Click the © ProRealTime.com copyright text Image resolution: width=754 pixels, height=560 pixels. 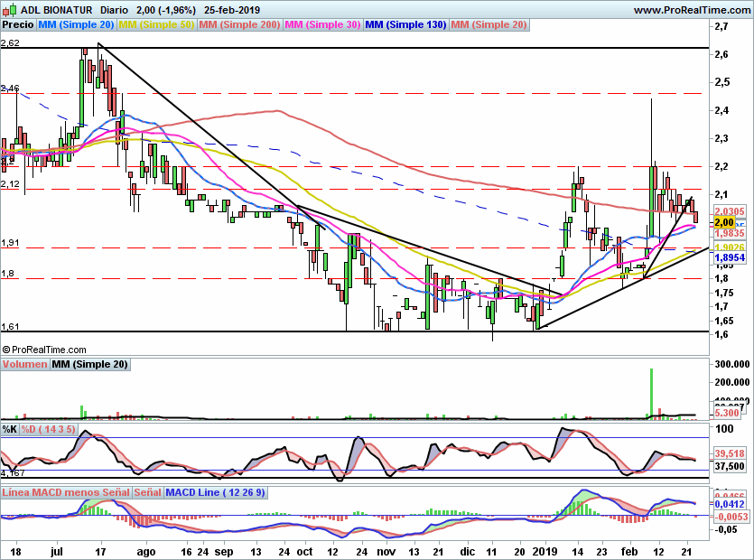pos(44,350)
